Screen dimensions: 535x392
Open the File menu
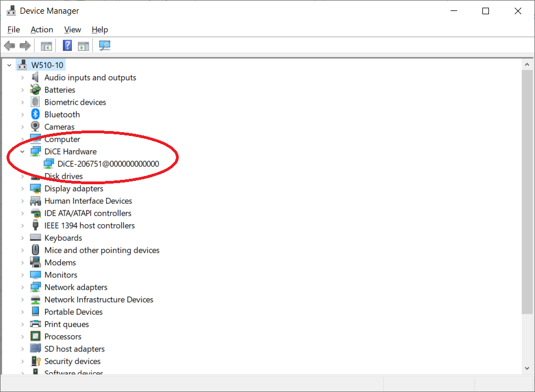tap(14, 30)
